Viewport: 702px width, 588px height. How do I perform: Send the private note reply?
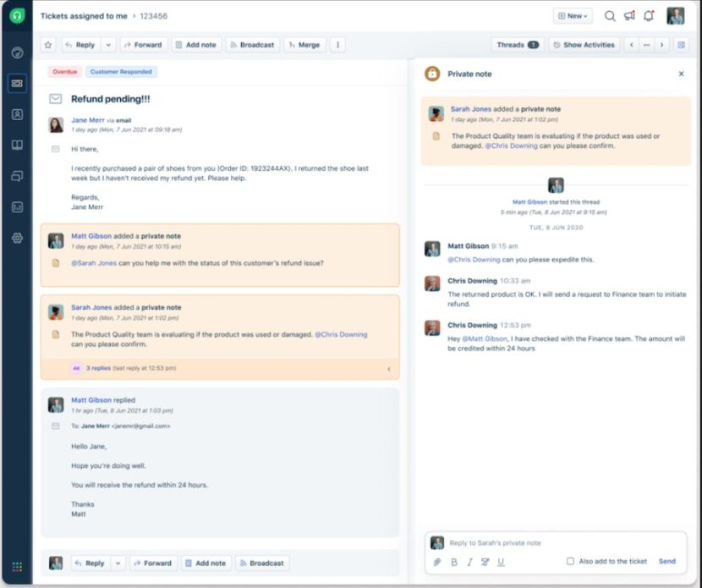666,561
